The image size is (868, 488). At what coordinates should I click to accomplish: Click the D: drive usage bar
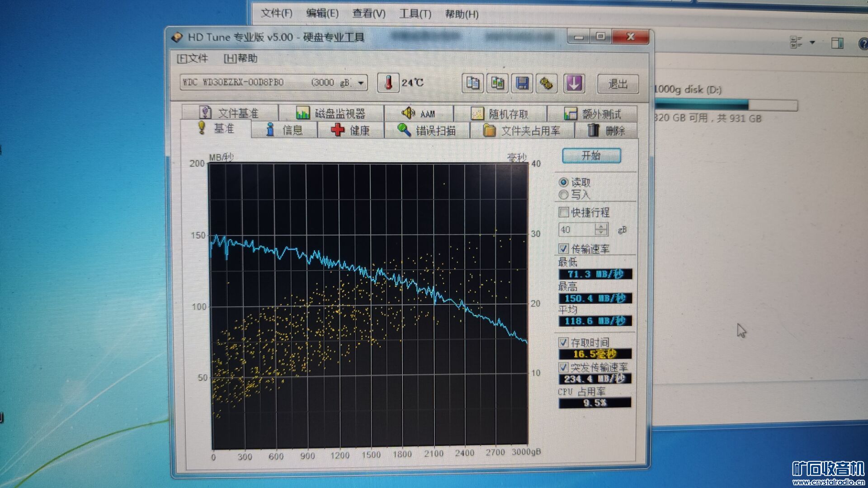[726, 105]
